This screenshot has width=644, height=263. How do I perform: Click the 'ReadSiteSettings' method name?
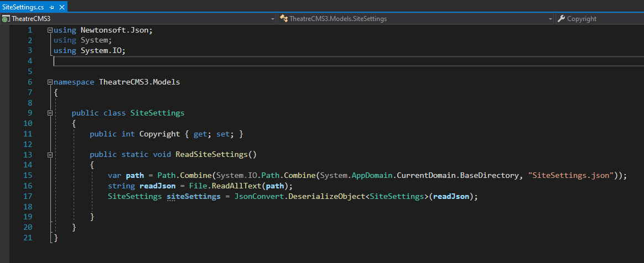(x=211, y=155)
